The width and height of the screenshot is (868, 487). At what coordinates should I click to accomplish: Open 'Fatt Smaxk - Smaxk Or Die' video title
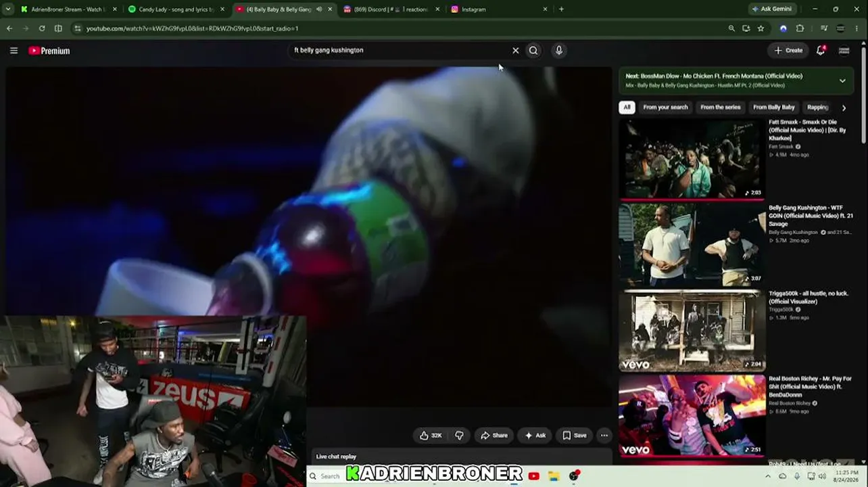coord(807,130)
